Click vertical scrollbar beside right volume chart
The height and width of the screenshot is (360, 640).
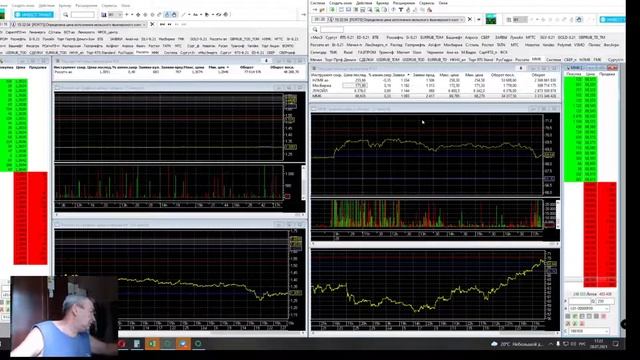(558, 214)
